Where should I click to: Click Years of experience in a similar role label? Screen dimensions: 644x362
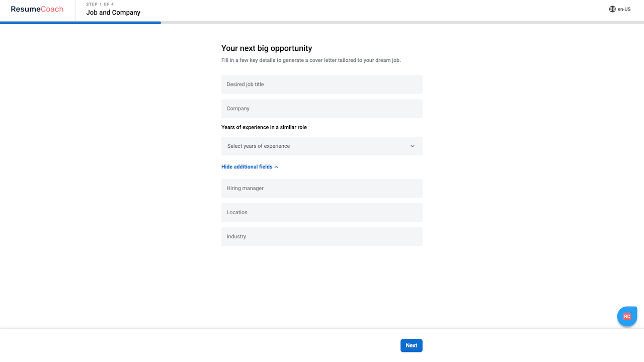[264, 127]
